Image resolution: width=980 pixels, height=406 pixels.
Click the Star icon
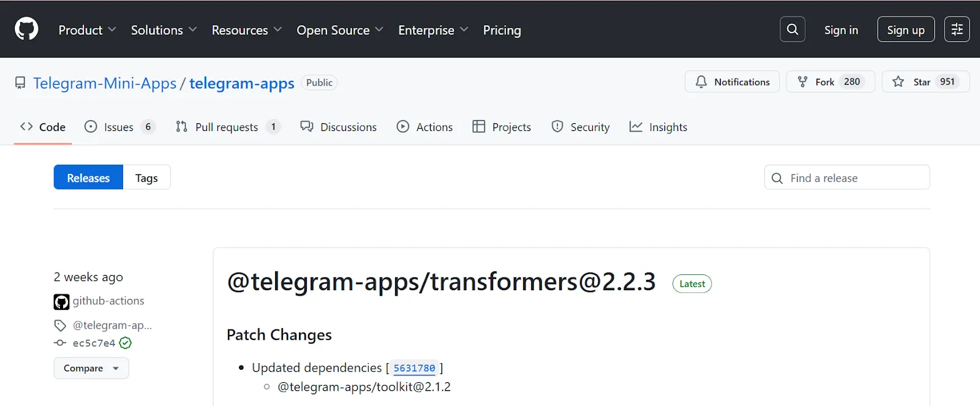pos(898,81)
